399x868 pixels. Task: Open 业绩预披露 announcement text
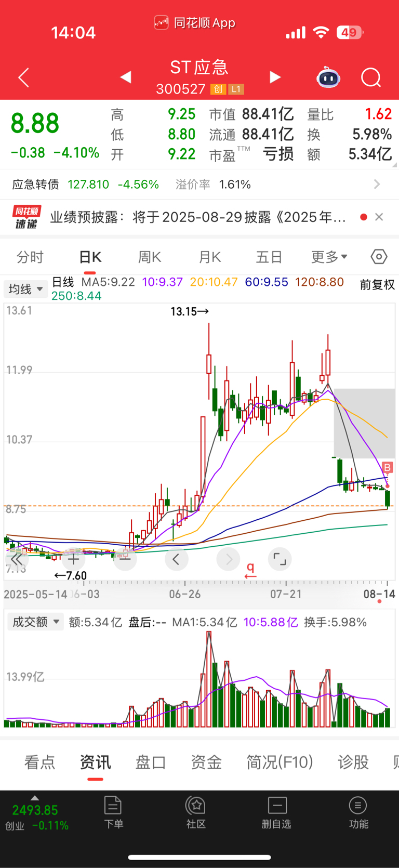coord(198,217)
